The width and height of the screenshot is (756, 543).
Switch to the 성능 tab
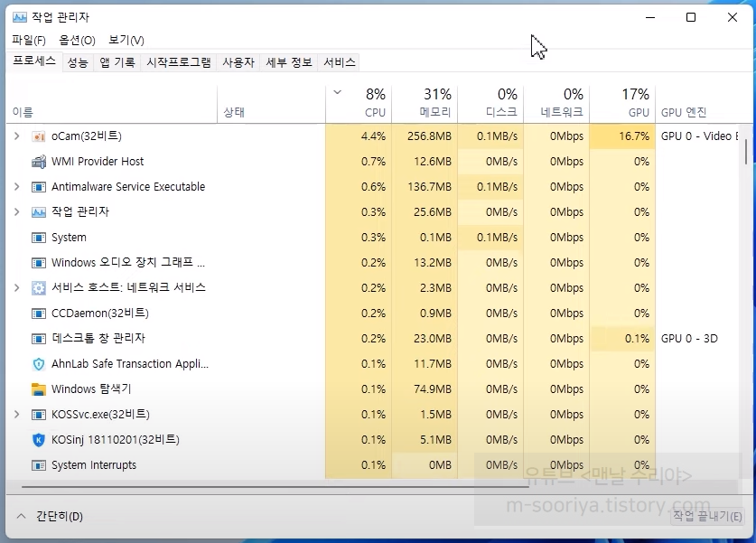point(78,62)
